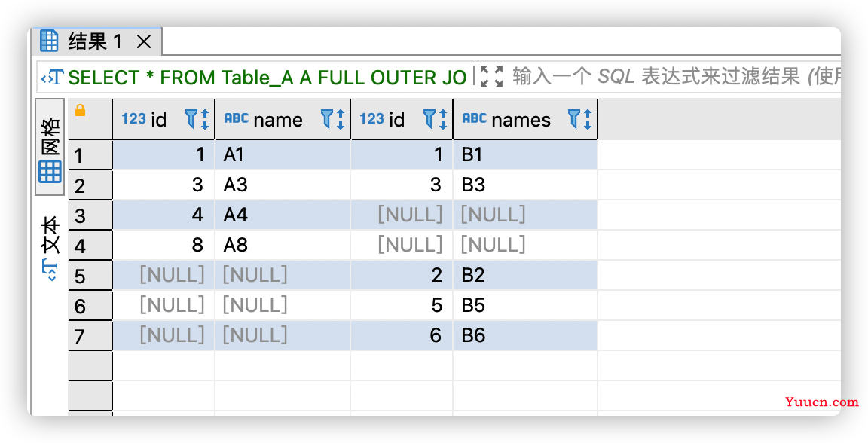Close the 结果 1 tab
The width and height of the screenshot is (868, 443).
(x=144, y=41)
